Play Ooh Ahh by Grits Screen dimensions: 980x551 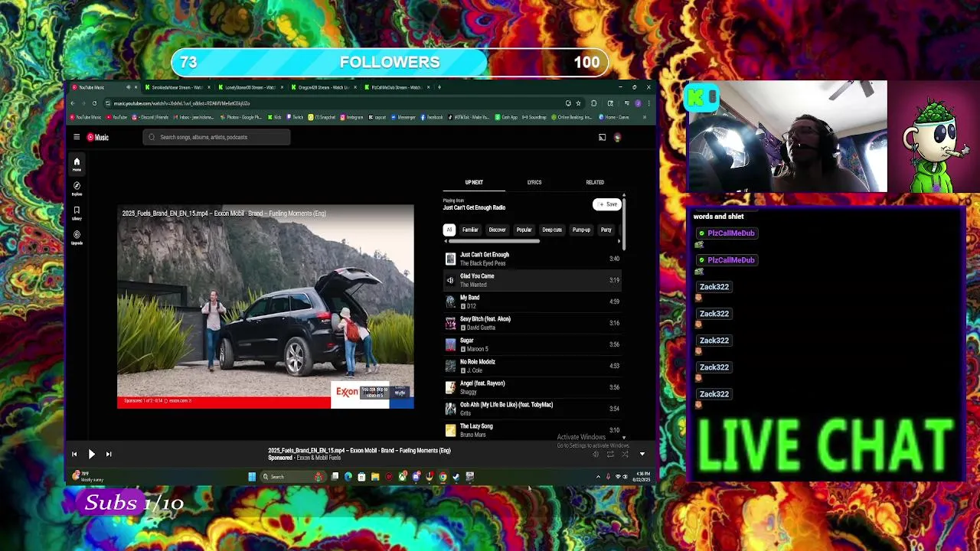(533, 409)
